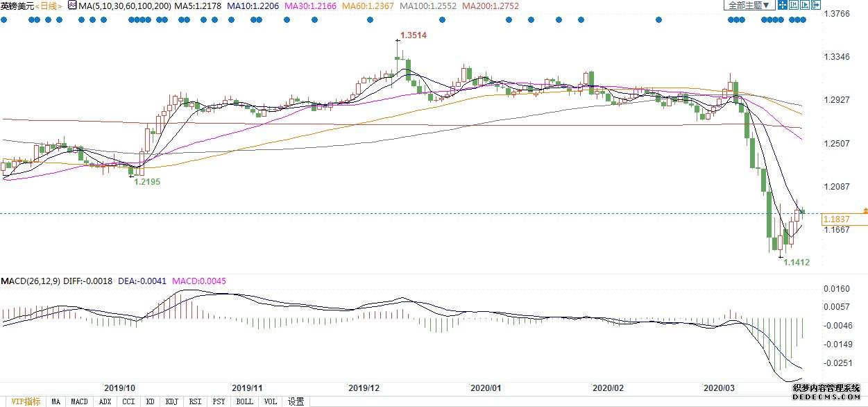868x407 pixels.
Task: Click the MACD(26,12,9) label
Action: [29, 281]
